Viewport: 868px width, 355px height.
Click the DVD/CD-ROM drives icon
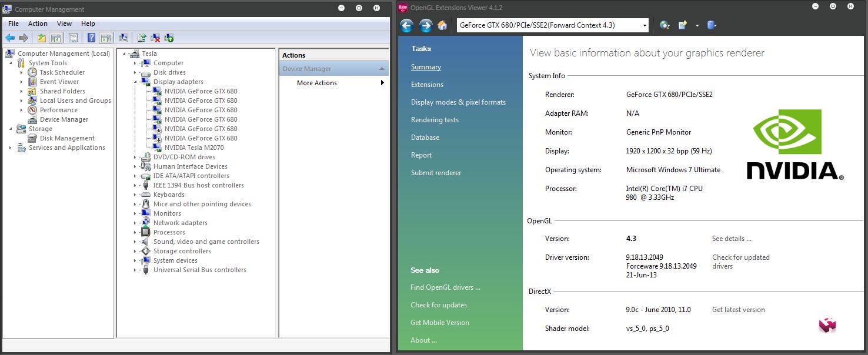[146, 157]
